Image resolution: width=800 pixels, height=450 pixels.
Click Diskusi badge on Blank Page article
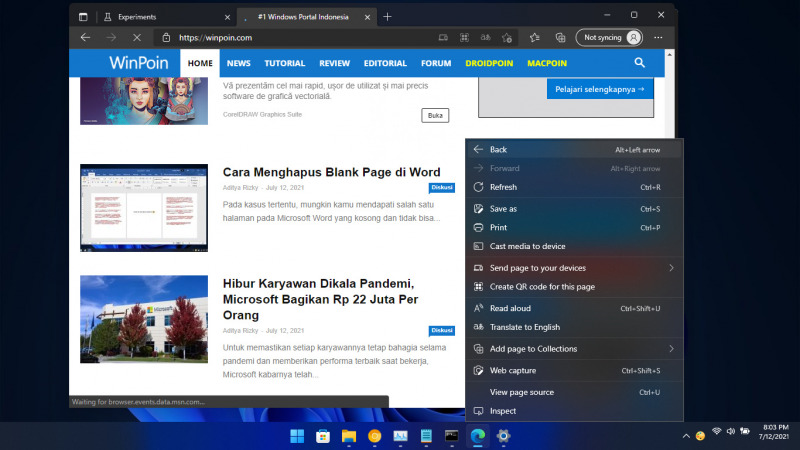tap(442, 188)
